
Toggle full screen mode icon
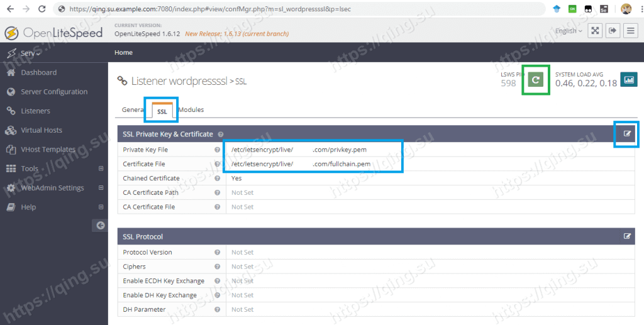(x=595, y=31)
